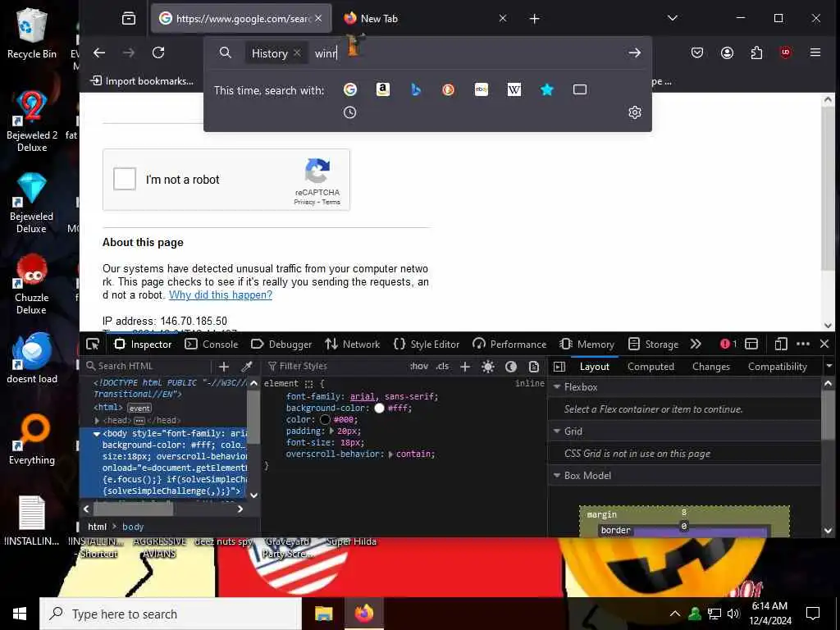Search this time with DuckDuckGo
Image resolution: width=840 pixels, height=630 pixels.
pos(449,89)
